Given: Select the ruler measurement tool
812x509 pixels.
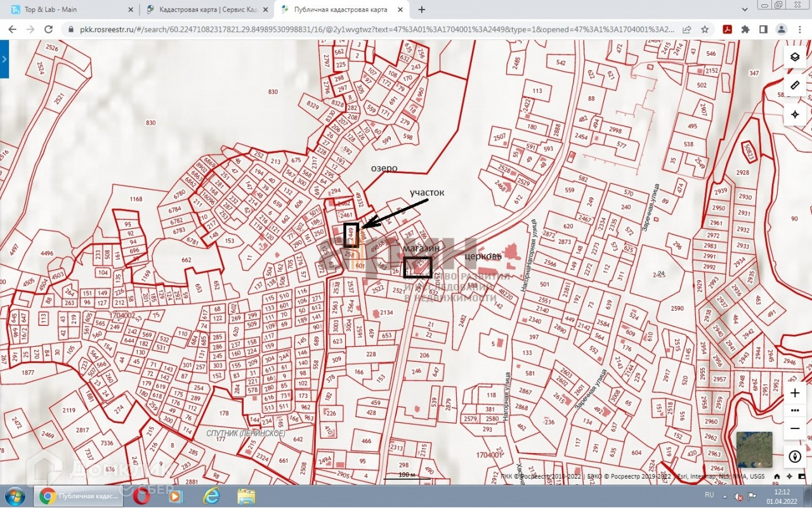Looking at the screenshot, I should (794, 86).
